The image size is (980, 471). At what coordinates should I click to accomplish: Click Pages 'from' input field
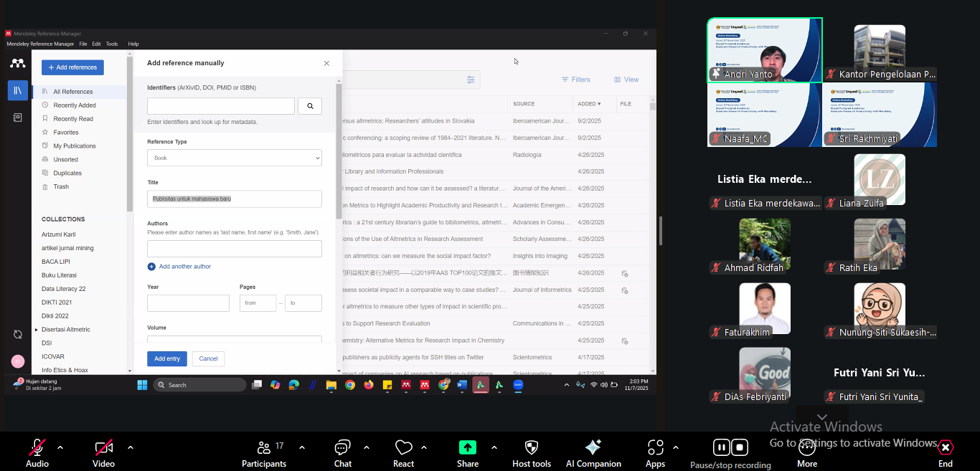pos(258,303)
